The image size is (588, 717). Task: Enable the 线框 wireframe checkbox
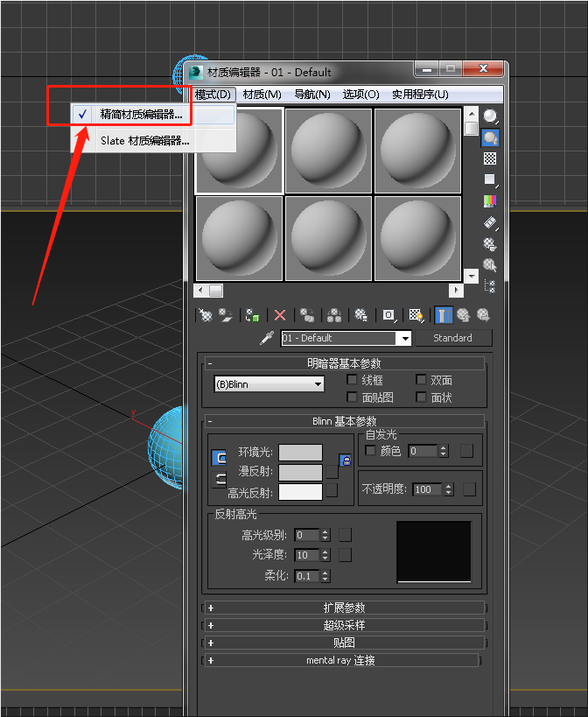tap(352, 380)
